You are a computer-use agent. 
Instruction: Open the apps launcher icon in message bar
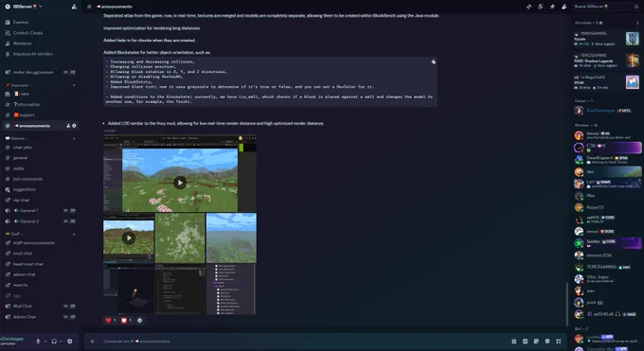[558, 342]
